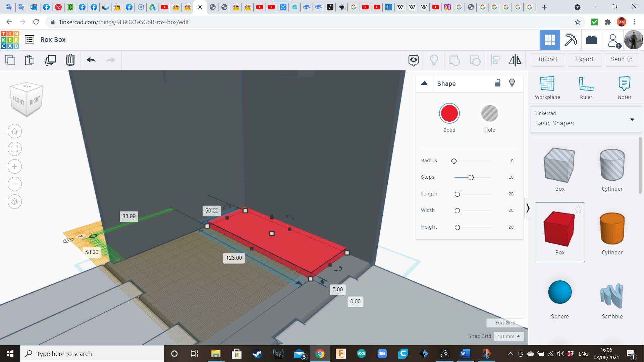This screenshot has width=644, height=362.
Task: Click the Steps slider handle
Action: 471,177
